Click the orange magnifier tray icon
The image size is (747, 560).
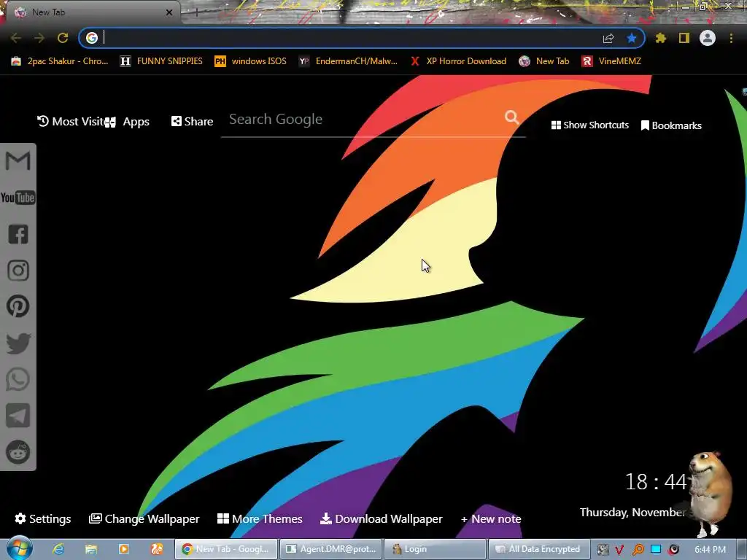click(638, 550)
